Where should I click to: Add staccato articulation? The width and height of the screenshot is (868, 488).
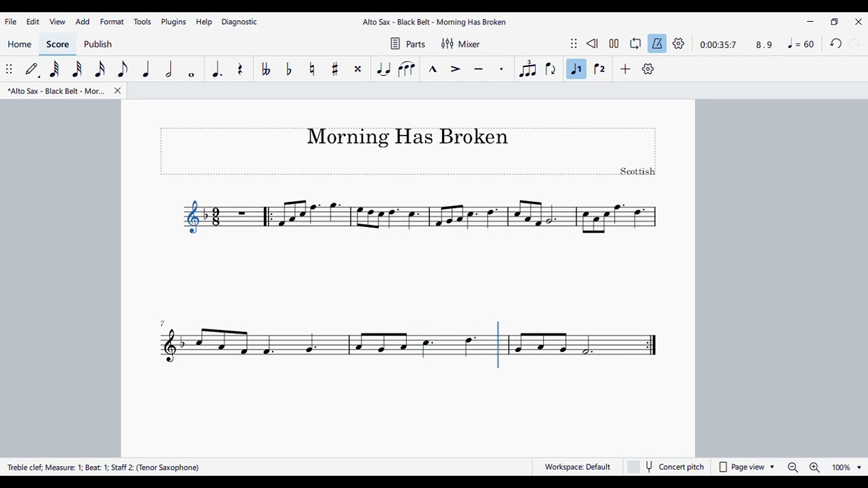coord(502,69)
